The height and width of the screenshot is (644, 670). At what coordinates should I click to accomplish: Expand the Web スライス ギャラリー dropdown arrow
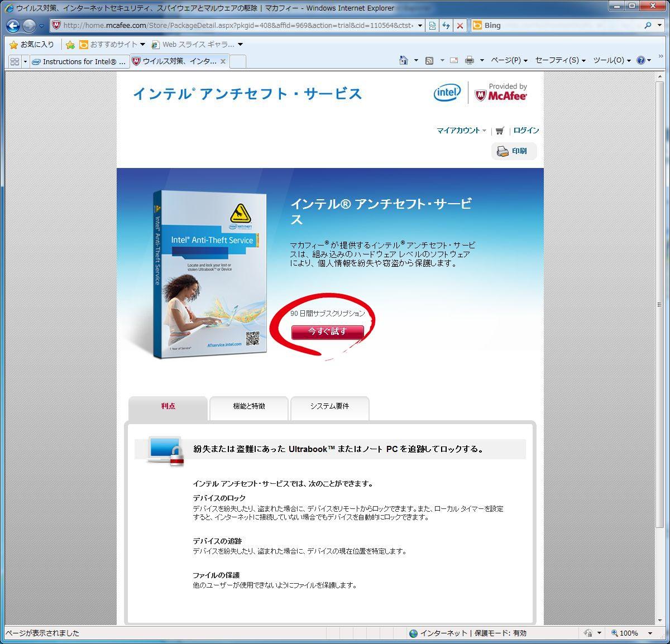coord(241,44)
